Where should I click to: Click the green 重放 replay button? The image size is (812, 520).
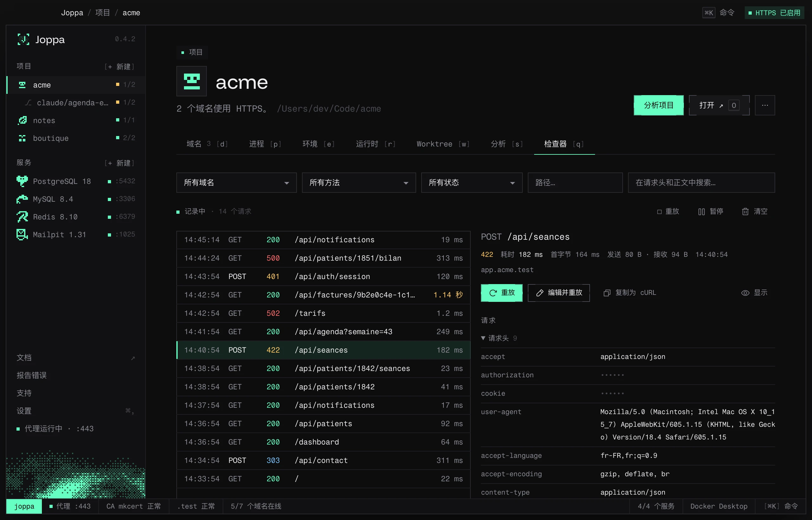point(501,293)
